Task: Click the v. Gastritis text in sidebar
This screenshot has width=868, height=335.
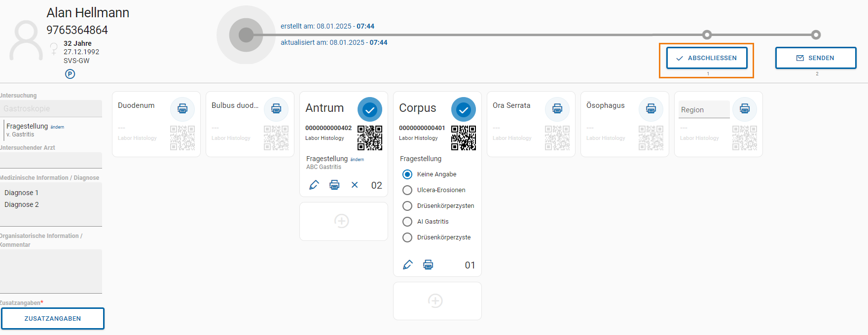Action: (x=20, y=134)
